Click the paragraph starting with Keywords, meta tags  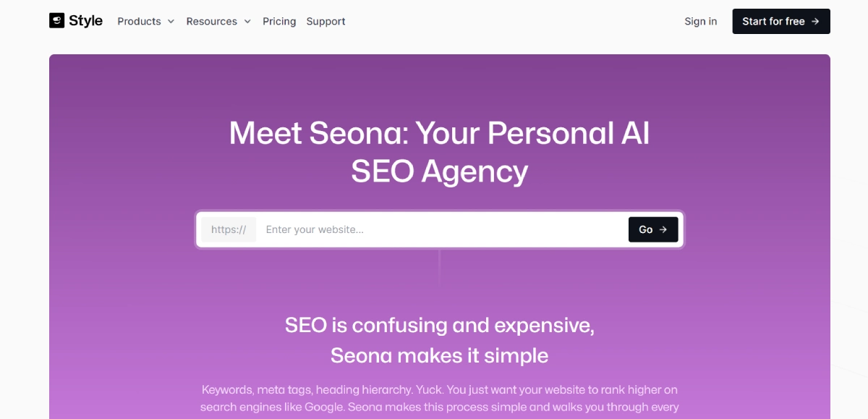[x=439, y=398]
